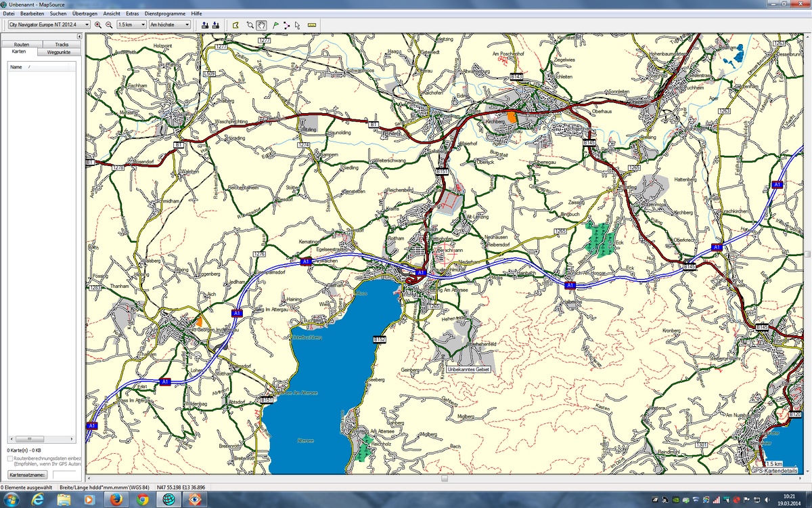812x508 pixels.
Task: Select the route drawing tool
Action: 286,24
